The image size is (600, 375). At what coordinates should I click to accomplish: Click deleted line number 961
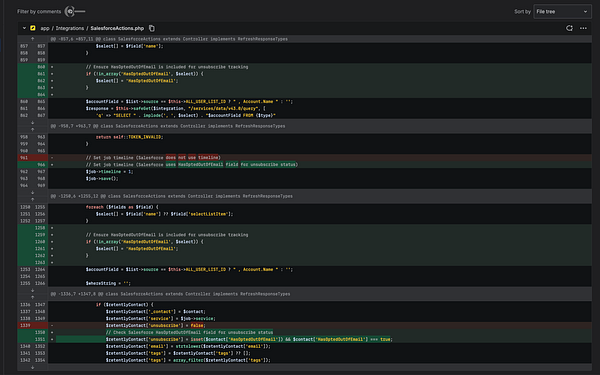coord(24,158)
